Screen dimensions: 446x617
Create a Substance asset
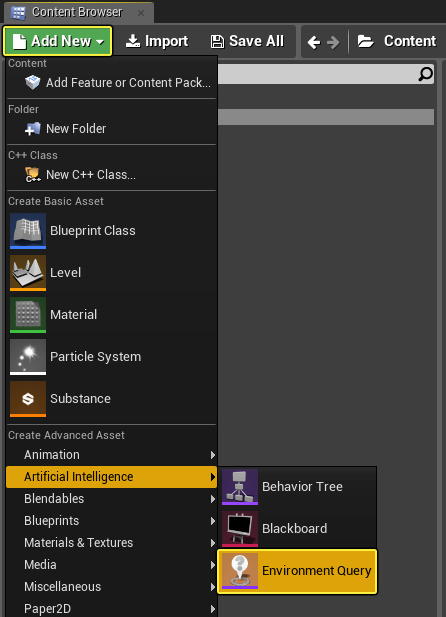pyautogui.click(x=111, y=399)
